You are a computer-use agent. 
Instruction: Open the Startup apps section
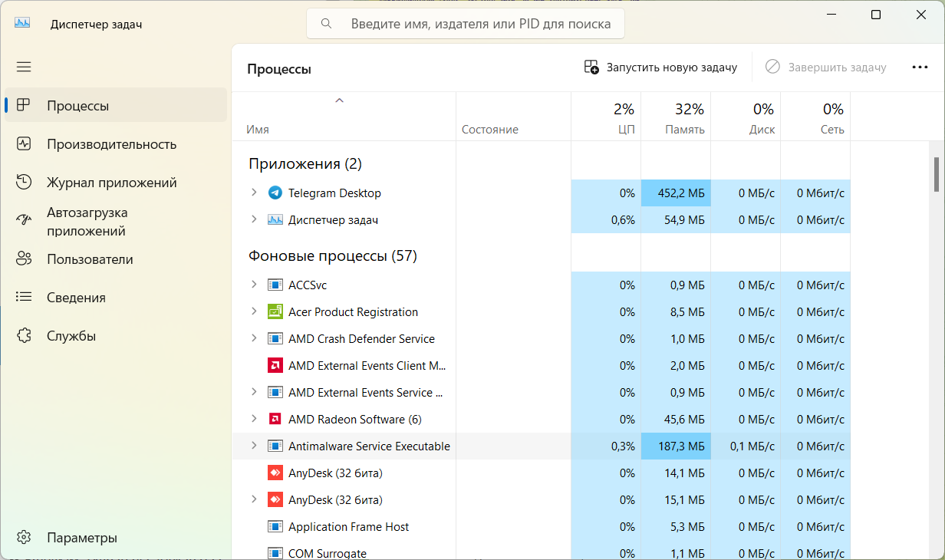tap(87, 222)
